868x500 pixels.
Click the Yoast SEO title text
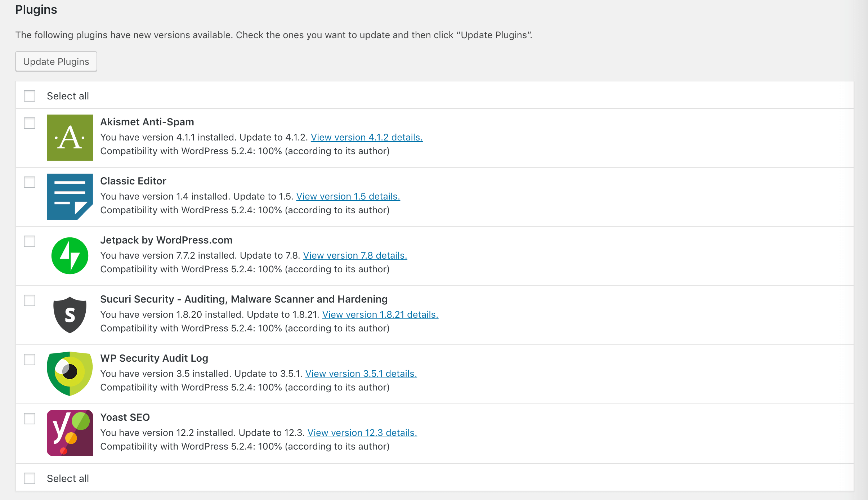click(125, 417)
